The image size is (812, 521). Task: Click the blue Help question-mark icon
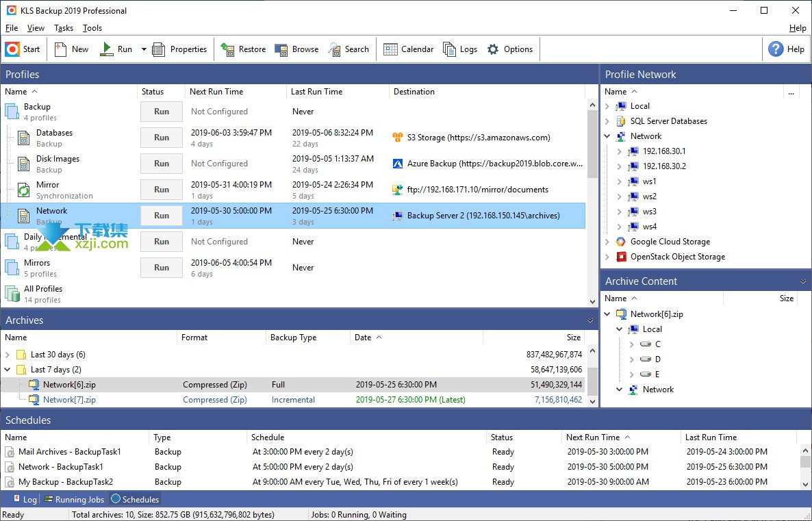click(776, 49)
